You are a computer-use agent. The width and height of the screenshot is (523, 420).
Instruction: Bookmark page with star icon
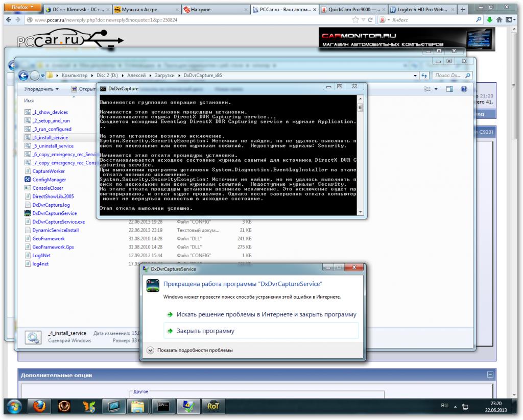355,20
